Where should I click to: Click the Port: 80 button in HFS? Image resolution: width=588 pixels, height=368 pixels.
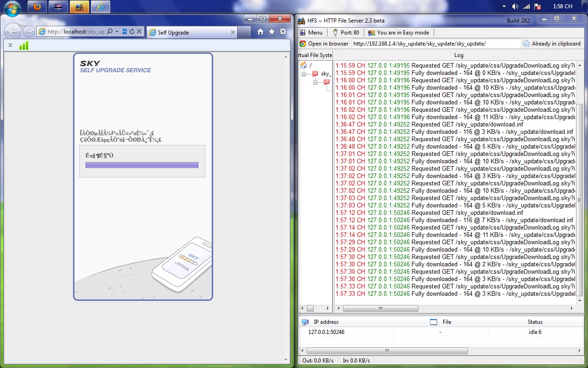(x=346, y=33)
